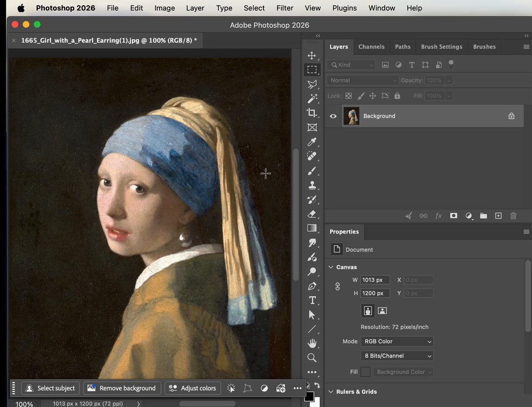Select the History Brush tool
This screenshot has height=407, width=532.
pyautogui.click(x=312, y=199)
